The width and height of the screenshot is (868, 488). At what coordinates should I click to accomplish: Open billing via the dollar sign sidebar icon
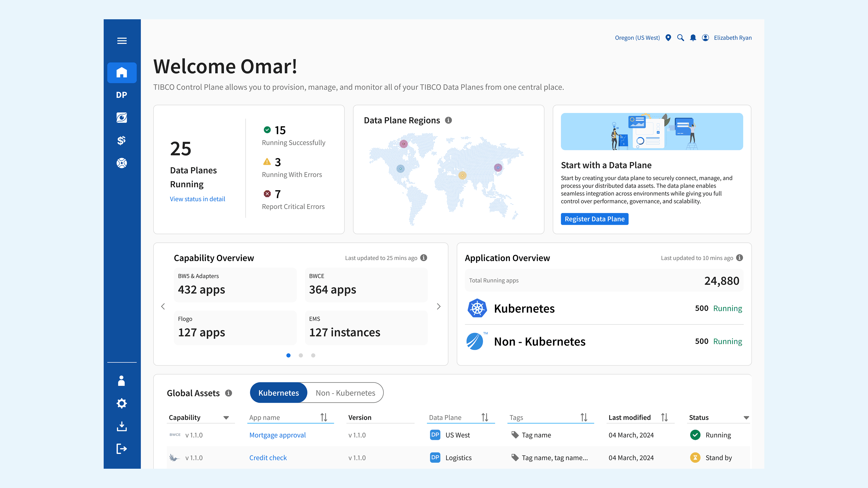tap(122, 140)
